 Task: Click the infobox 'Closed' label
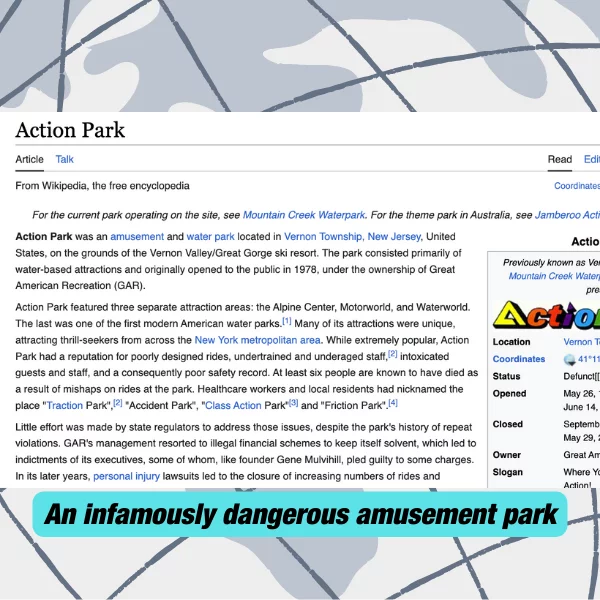pos(507,424)
